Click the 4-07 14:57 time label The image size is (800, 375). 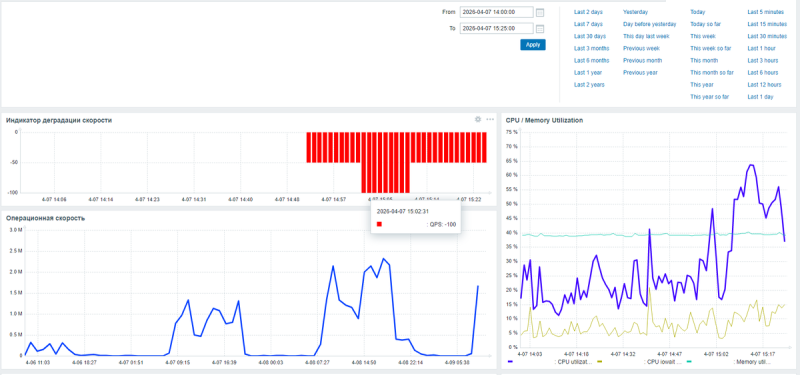[335, 199]
